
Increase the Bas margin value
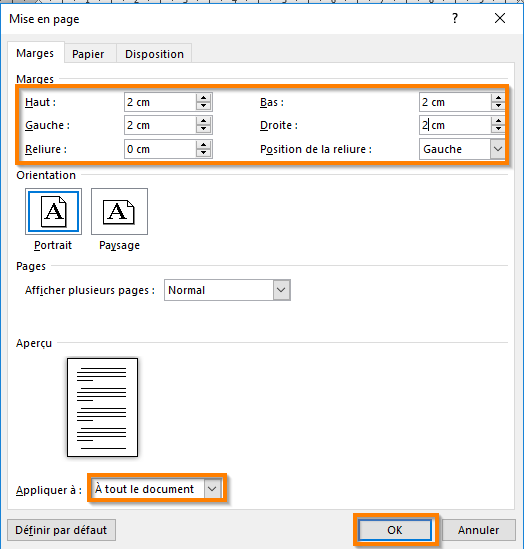coord(498,98)
